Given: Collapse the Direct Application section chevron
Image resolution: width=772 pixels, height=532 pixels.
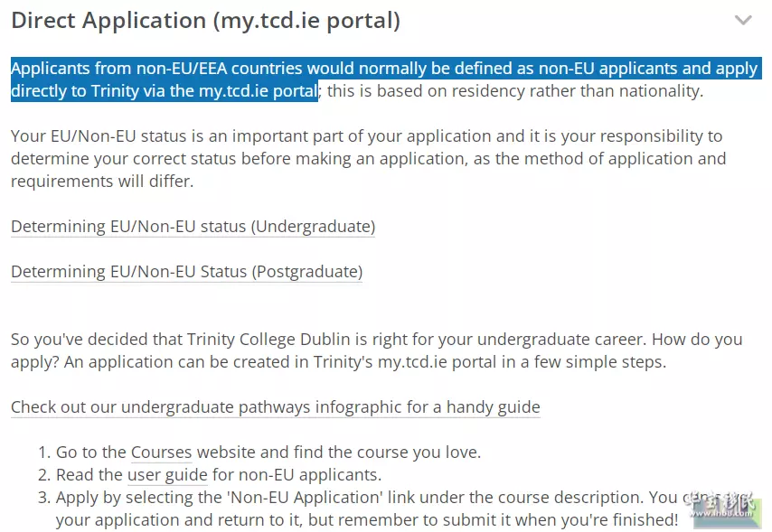Looking at the screenshot, I should [743, 20].
